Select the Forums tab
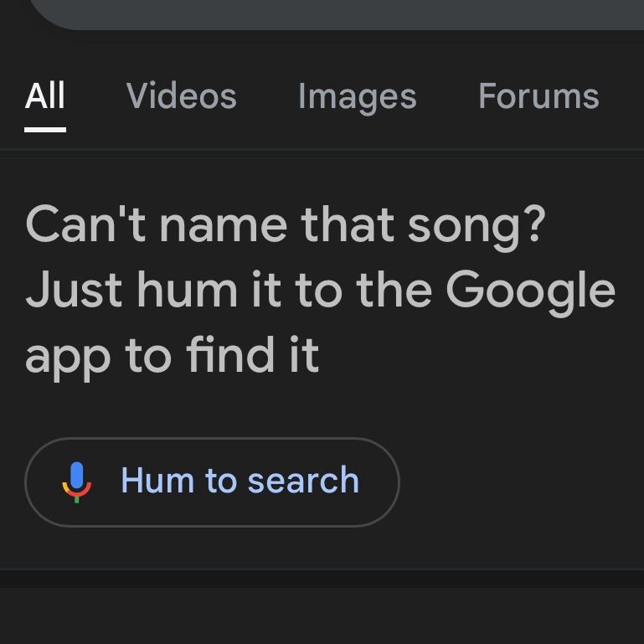This screenshot has height=644, width=644. point(538,96)
